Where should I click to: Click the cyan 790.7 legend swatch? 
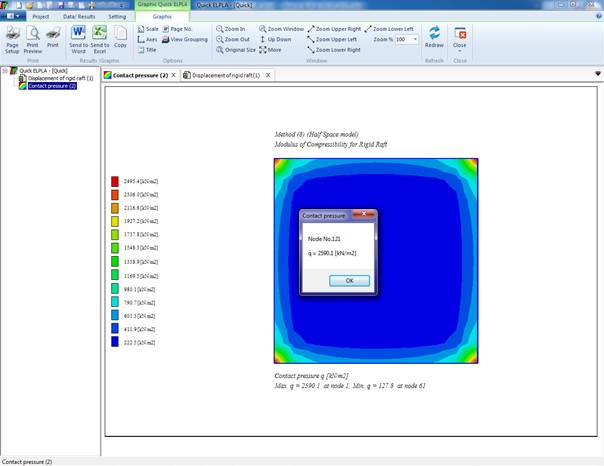coord(115,302)
